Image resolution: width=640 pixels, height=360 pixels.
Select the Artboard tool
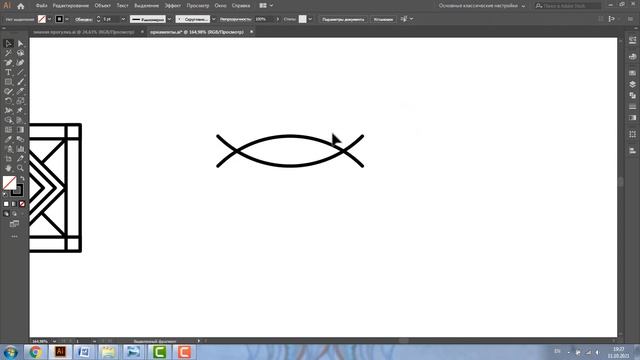point(8,159)
